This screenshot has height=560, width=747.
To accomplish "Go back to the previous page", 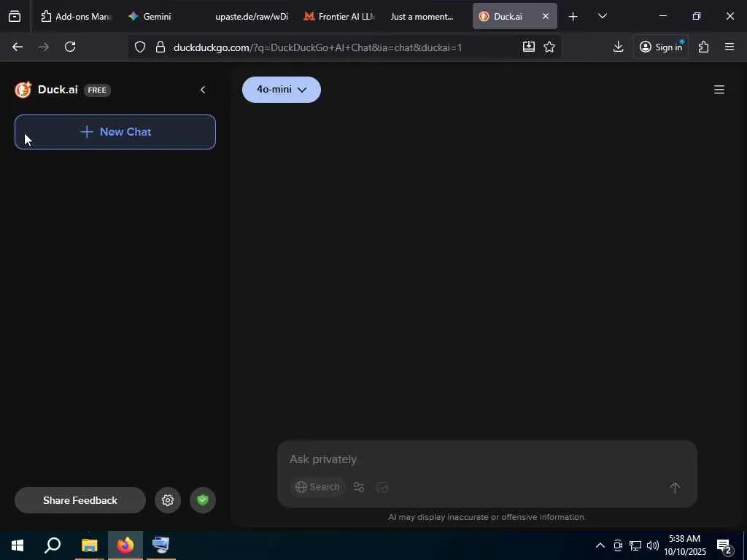I will coord(18,47).
